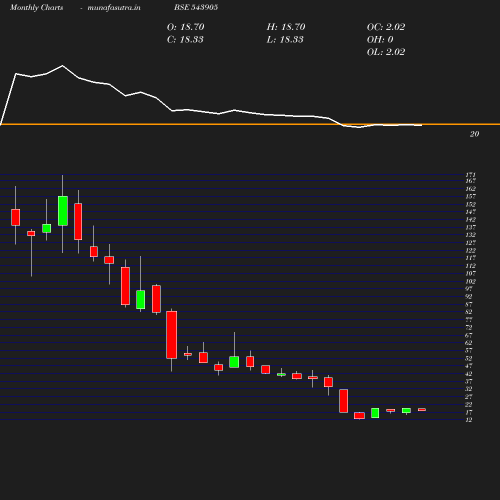Click the 102 price axis label

[471, 281]
